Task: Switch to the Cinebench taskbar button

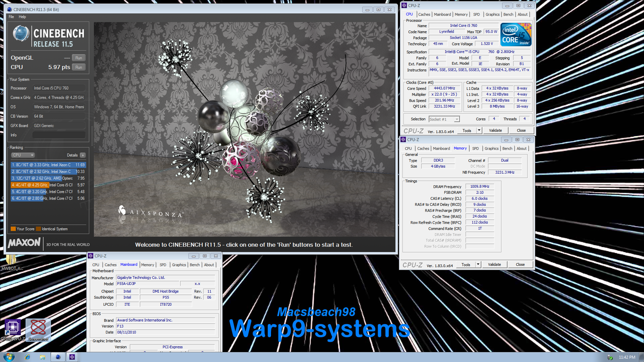Action: click(x=58, y=357)
